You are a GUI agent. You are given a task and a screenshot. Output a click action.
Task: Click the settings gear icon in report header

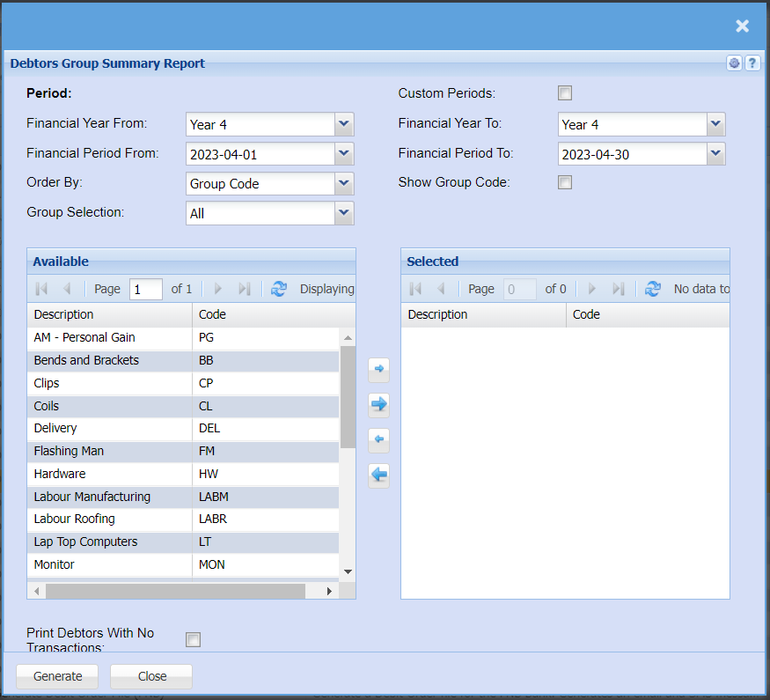coord(734,63)
